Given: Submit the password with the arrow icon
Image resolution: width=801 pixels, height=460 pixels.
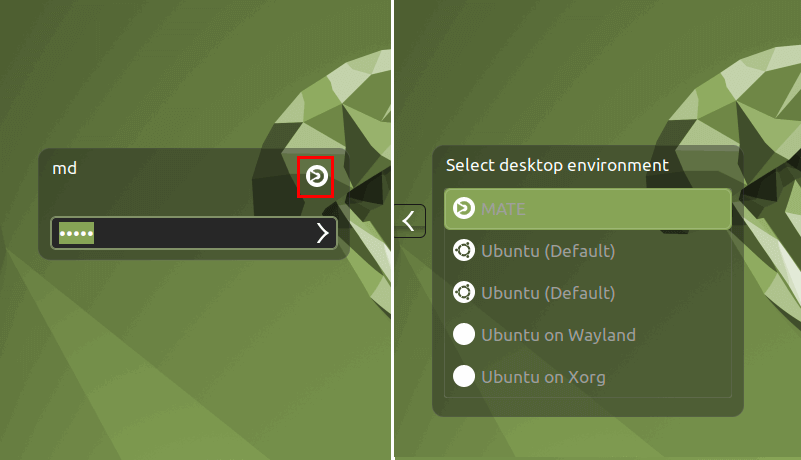Looking at the screenshot, I should (x=322, y=233).
